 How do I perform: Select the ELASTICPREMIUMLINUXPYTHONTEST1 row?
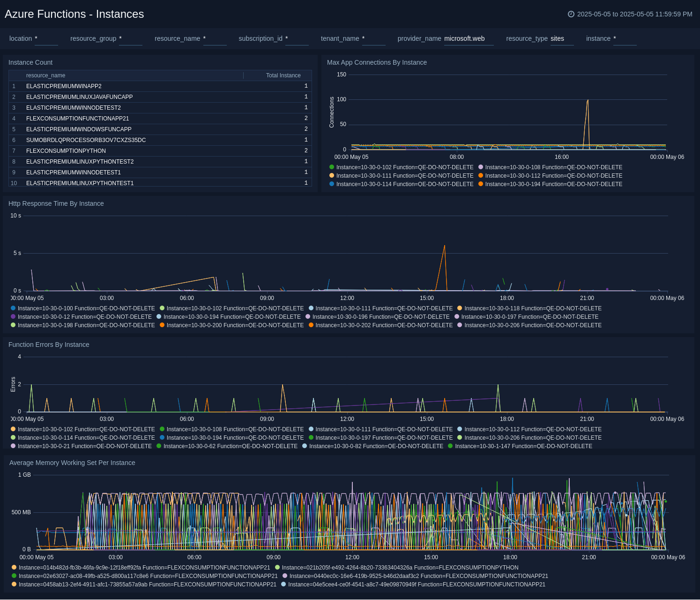(160, 183)
